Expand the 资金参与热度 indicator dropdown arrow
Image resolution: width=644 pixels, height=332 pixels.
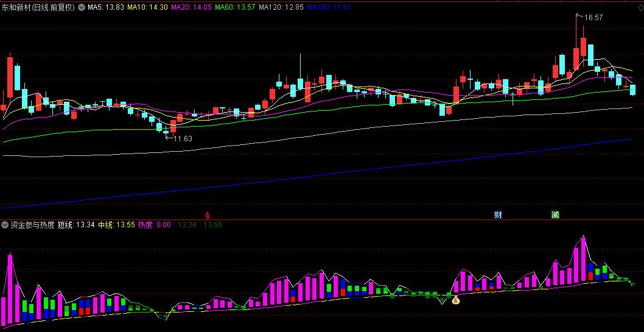click(x=5, y=225)
